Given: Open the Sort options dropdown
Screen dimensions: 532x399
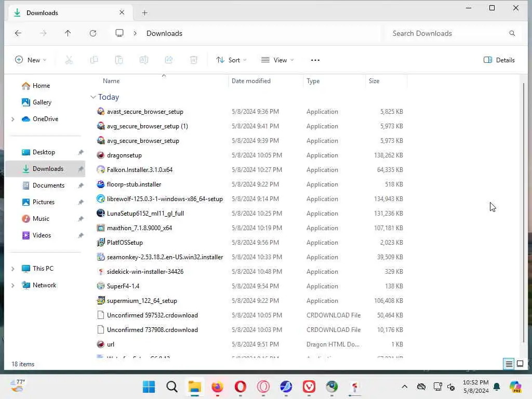Looking at the screenshot, I should tap(231, 60).
